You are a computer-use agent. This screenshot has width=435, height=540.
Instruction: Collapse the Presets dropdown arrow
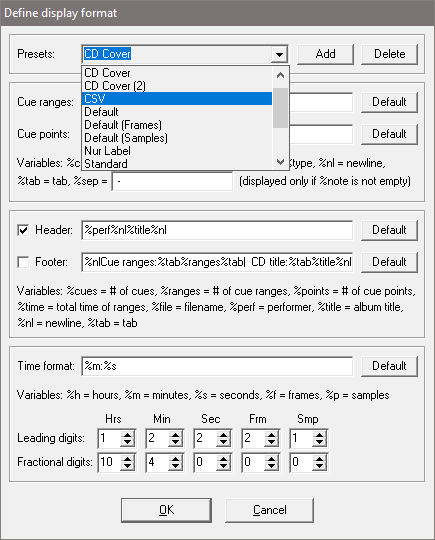pos(279,54)
